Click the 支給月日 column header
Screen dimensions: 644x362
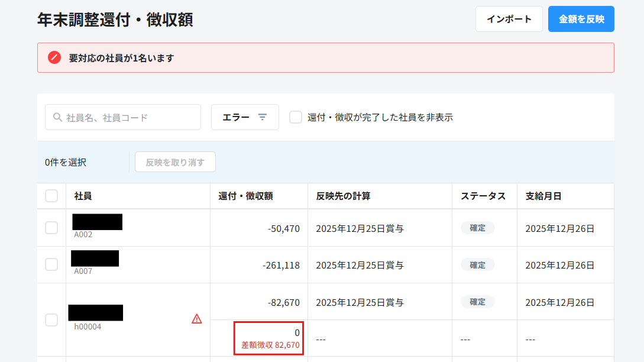(x=543, y=196)
